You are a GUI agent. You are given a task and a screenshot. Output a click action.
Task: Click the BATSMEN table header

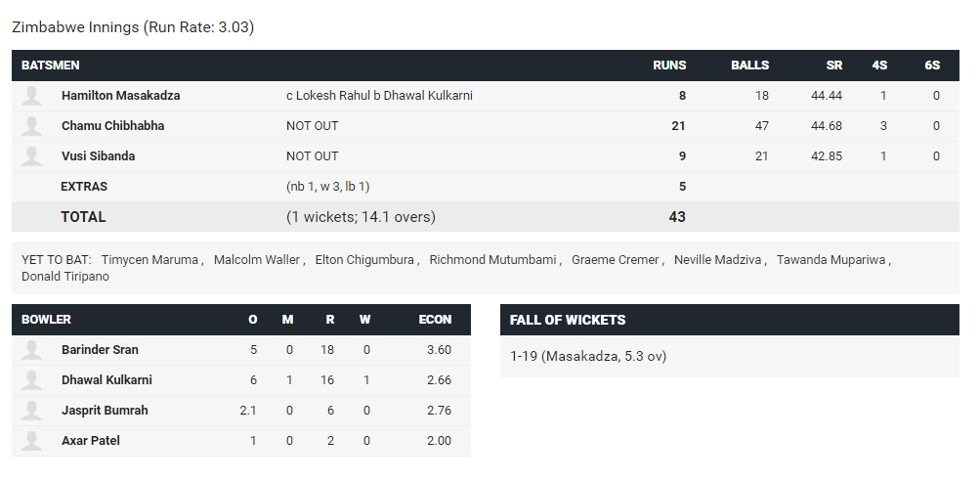pyautogui.click(x=51, y=66)
